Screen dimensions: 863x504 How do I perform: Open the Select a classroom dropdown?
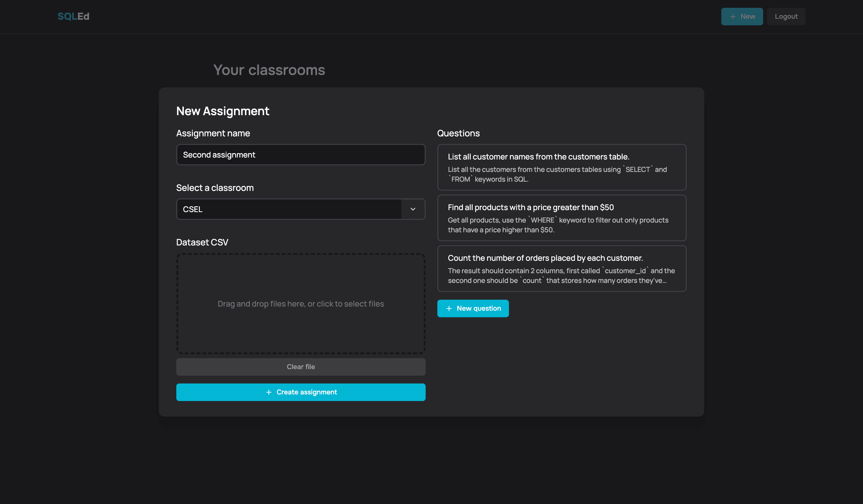tap(301, 209)
